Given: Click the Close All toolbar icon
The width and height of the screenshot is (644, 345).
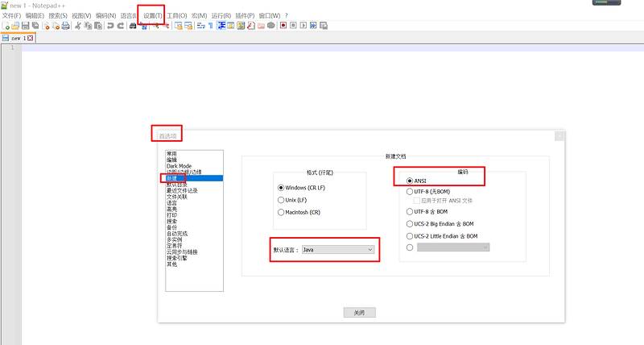Looking at the screenshot, I should pyautogui.click(x=56, y=26).
